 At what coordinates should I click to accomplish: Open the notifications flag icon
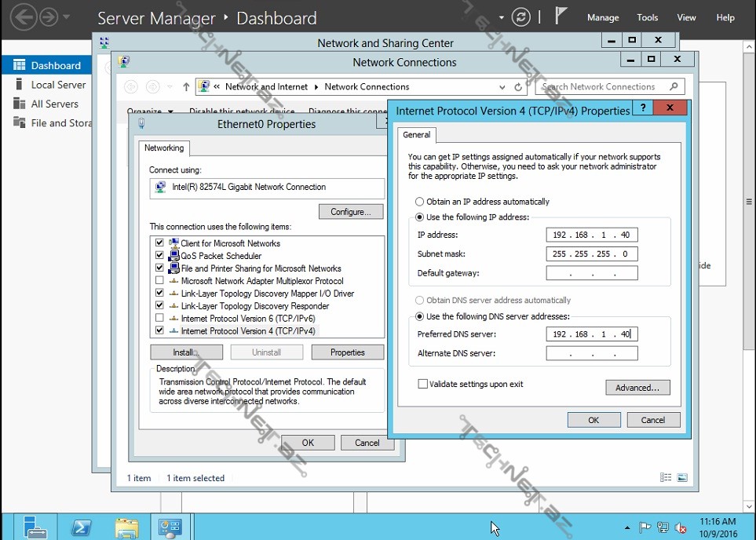pos(561,17)
